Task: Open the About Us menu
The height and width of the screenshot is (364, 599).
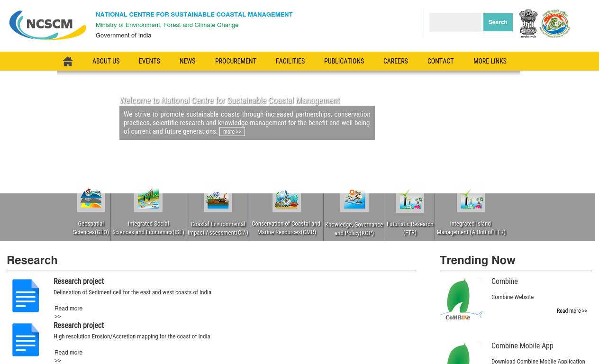Action: pos(106,61)
